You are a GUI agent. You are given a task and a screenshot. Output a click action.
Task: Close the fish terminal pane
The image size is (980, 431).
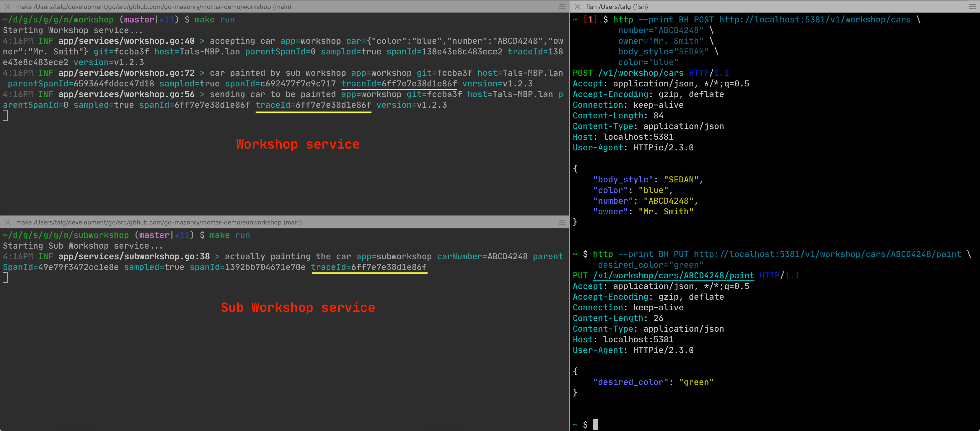[x=577, y=6]
